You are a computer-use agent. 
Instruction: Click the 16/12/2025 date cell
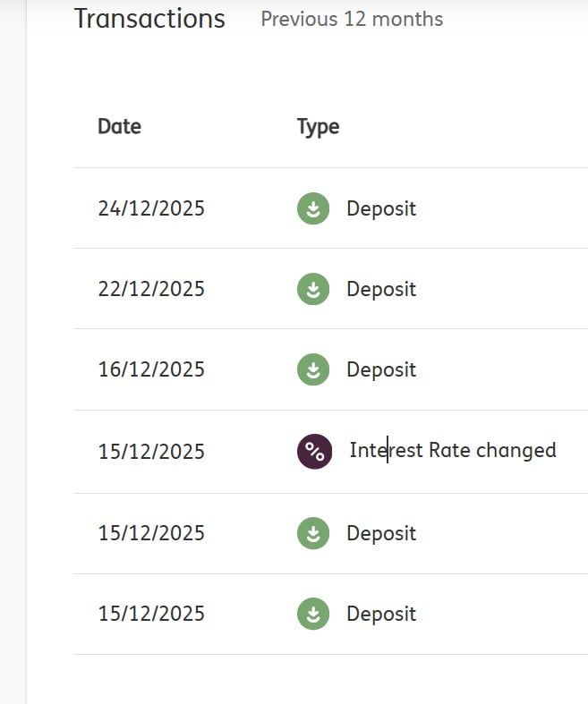pyautogui.click(x=151, y=370)
